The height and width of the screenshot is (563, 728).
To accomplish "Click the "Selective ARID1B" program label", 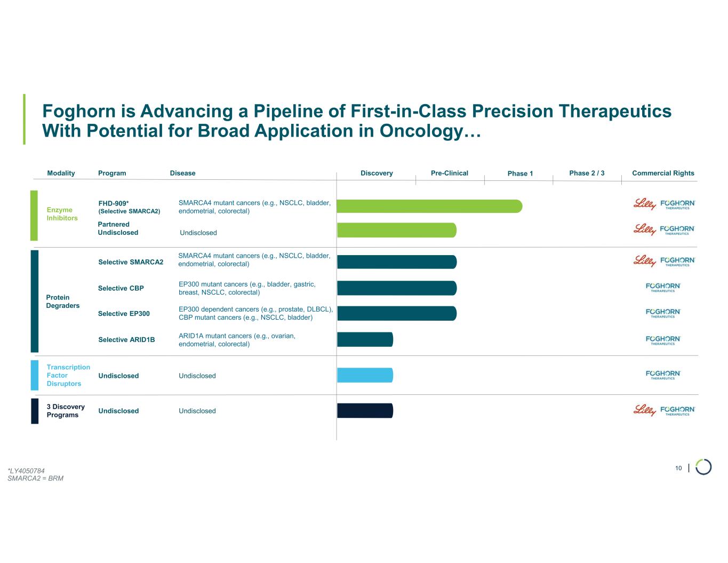I will click(x=126, y=339).
